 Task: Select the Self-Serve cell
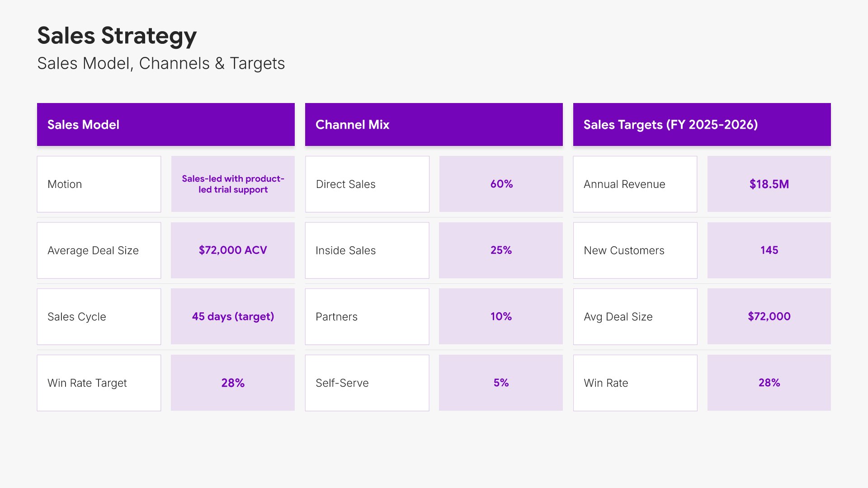367,383
